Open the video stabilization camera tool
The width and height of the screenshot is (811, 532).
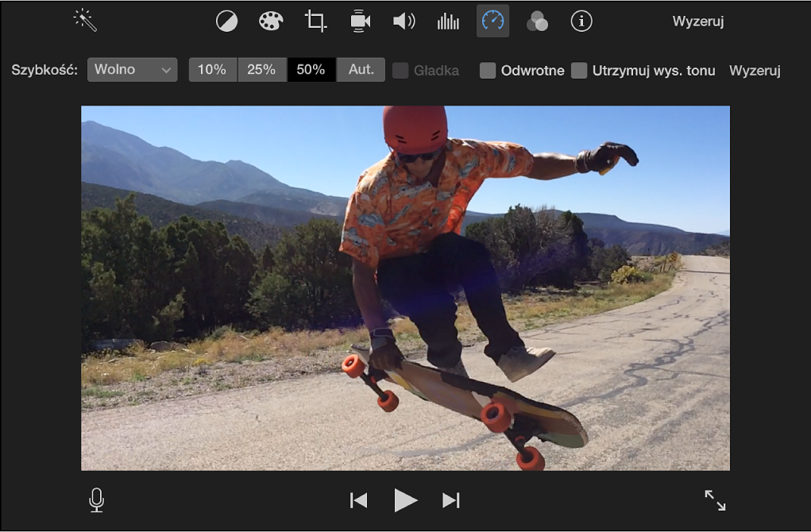[x=360, y=21]
